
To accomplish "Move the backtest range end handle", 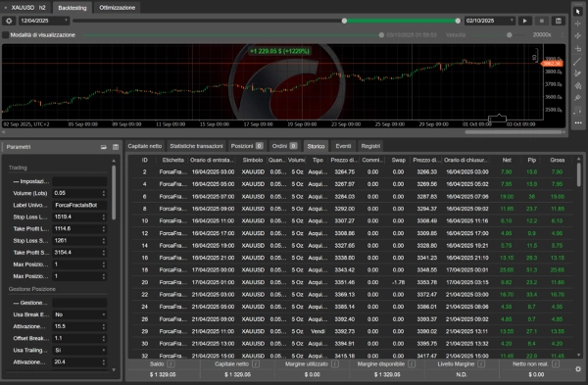I will point(458,21).
